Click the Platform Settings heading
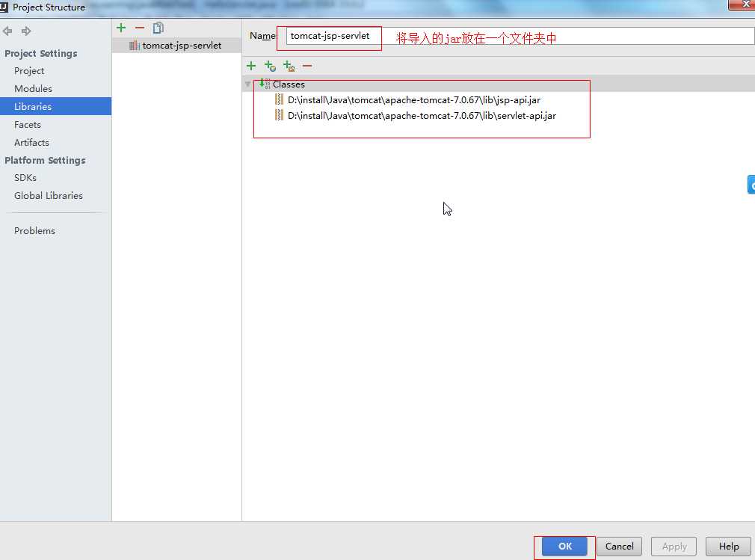Image resolution: width=755 pixels, height=560 pixels. click(46, 160)
